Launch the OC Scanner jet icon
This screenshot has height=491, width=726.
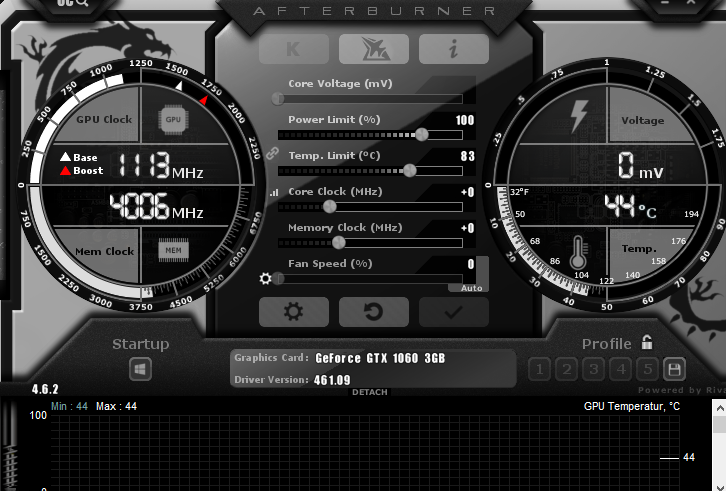click(374, 49)
